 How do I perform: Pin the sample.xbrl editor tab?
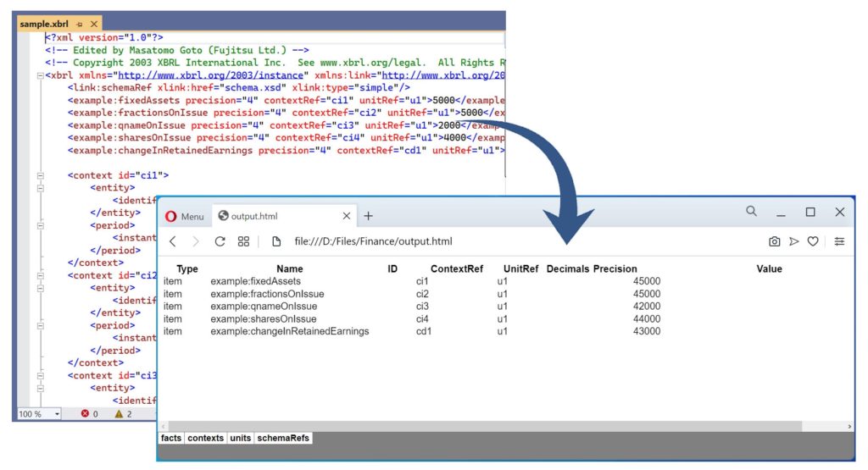point(80,25)
